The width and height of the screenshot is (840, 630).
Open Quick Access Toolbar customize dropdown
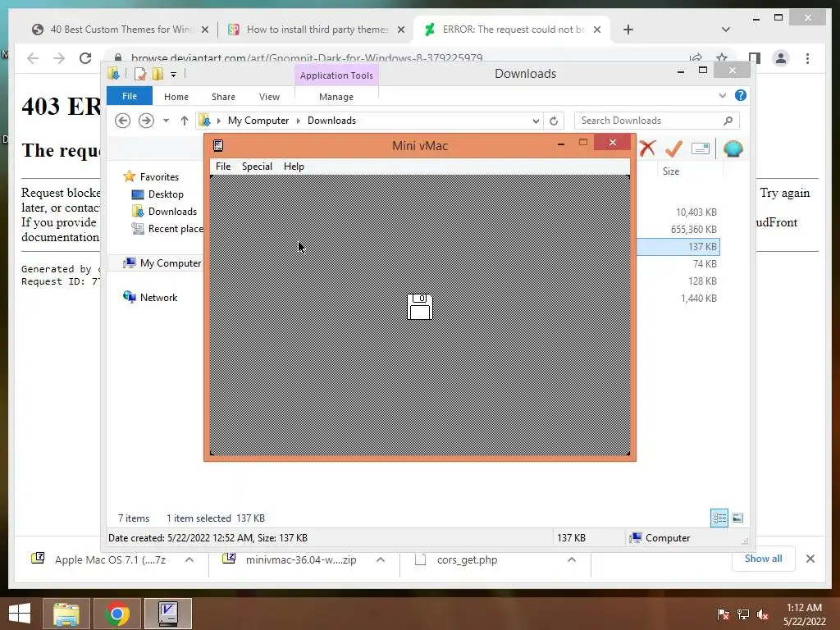(174, 75)
